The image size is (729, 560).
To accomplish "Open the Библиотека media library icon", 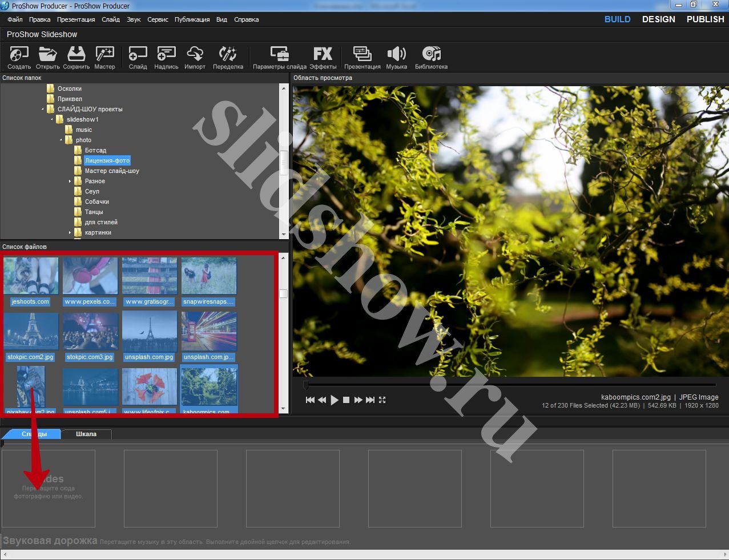I will 431,55.
